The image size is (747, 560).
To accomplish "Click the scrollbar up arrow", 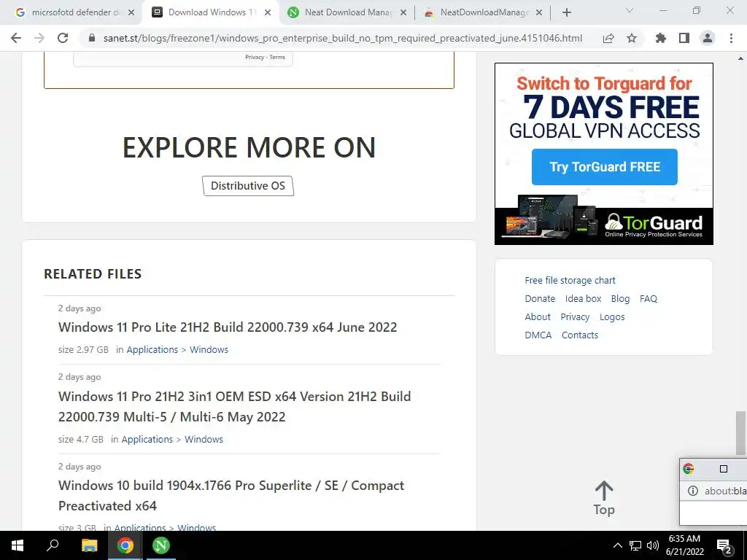I will pyautogui.click(x=740, y=58).
